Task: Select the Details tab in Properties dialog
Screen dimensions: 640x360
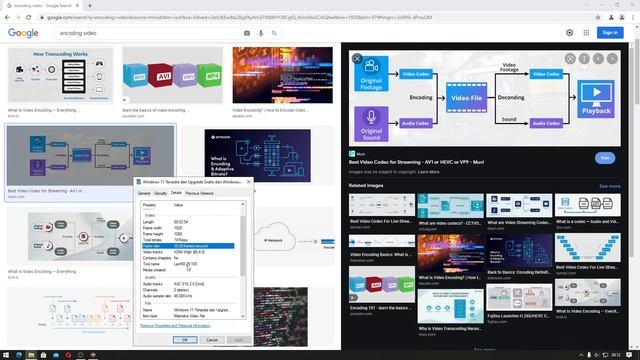Action: click(176, 193)
